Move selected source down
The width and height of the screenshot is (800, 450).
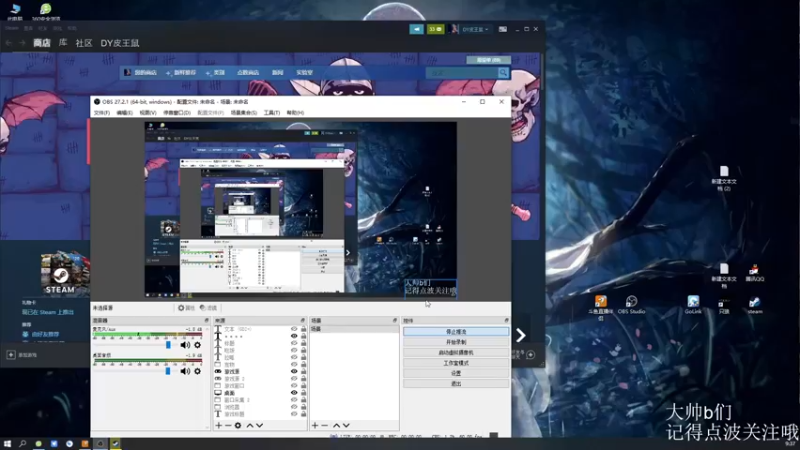pos(260,425)
